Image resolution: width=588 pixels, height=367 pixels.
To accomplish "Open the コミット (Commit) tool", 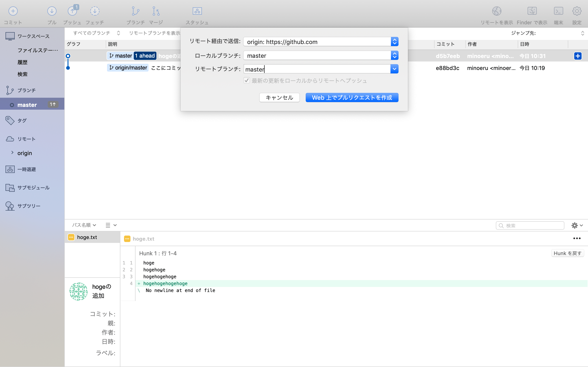I will pos(13,11).
